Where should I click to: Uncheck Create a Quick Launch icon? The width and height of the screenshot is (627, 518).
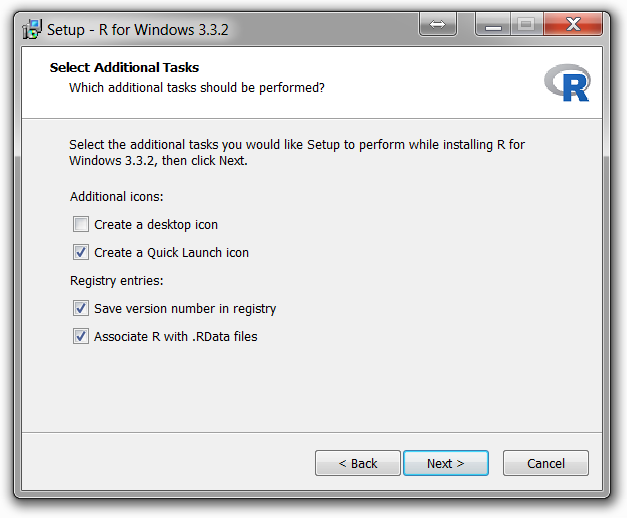tap(81, 252)
